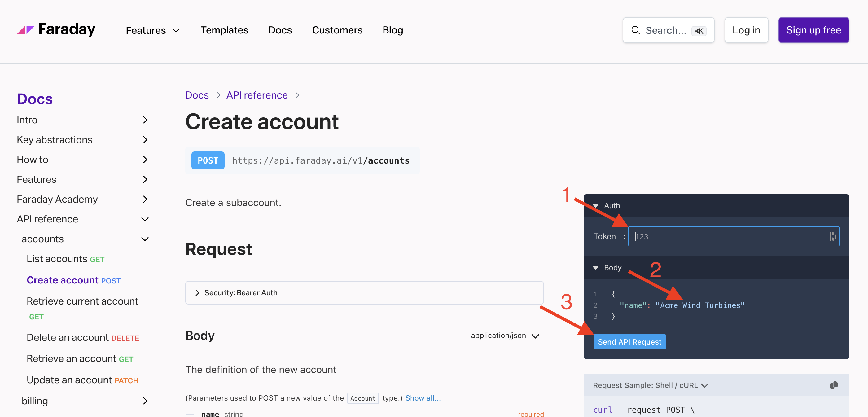Click the icon inside Token field
Image resolution: width=868 pixels, height=417 pixels.
(832, 236)
